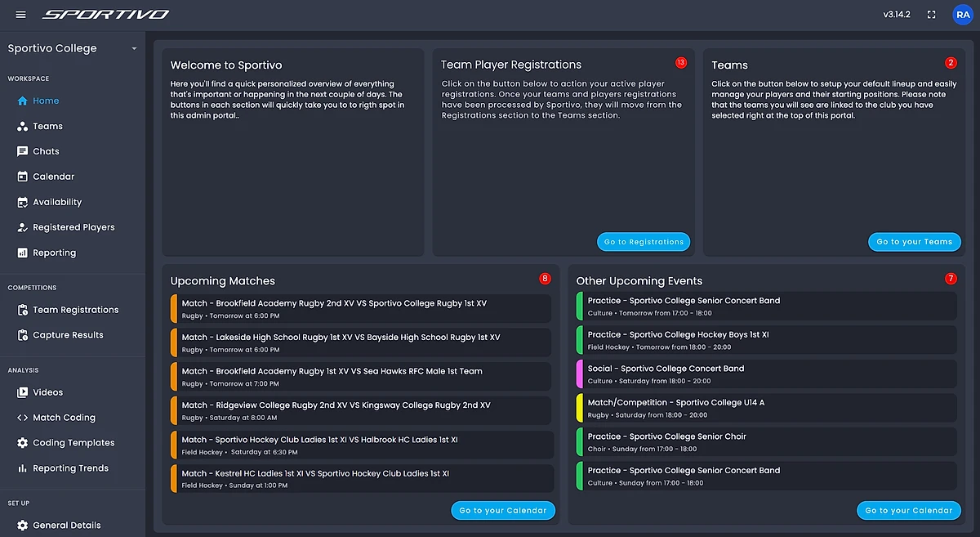The image size is (980, 537).
Task: Open Practice Hockey Boys 1st XI event
Action: pos(766,340)
